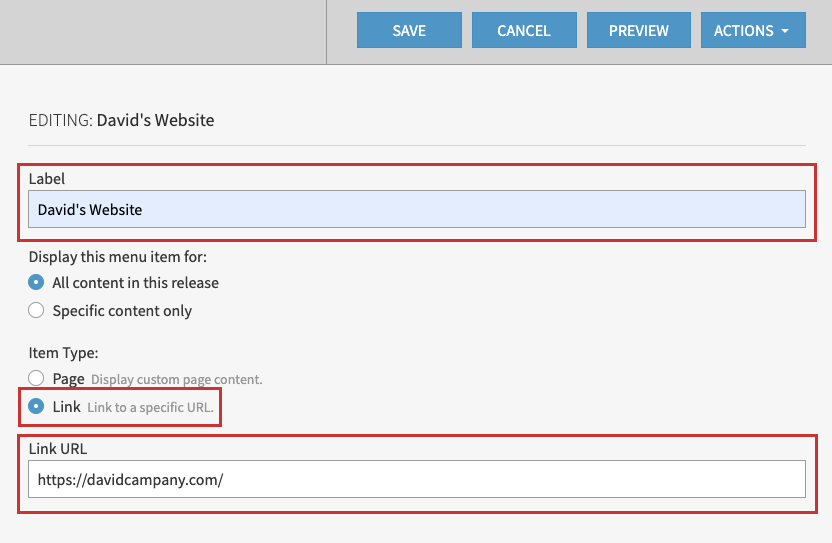Choose the Specific content only radio button
Screen dimensions: 832x543
[x=37, y=311]
